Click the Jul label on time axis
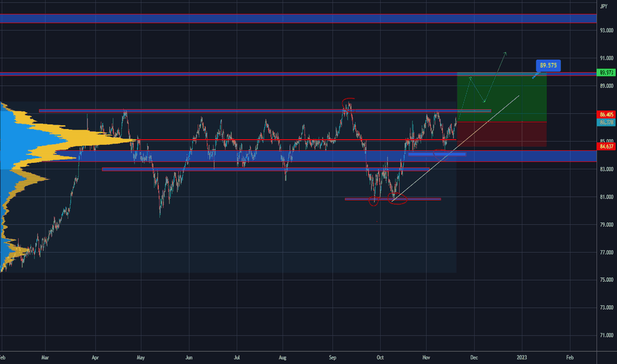 point(237,357)
